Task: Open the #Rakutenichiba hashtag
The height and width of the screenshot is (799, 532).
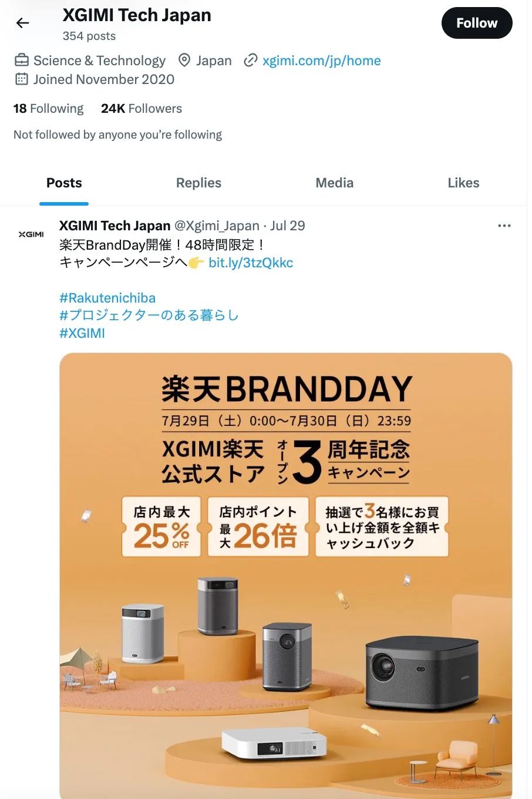Action: pos(107,298)
